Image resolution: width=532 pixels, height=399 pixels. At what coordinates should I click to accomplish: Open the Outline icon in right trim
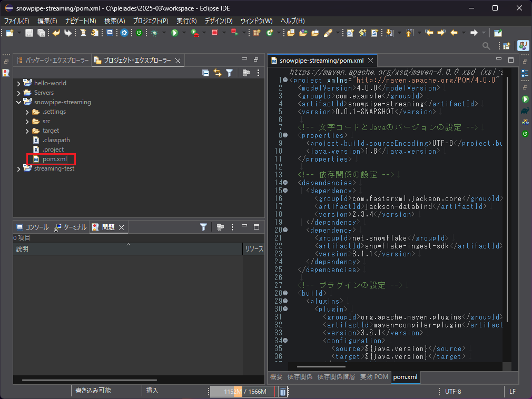pos(525,73)
